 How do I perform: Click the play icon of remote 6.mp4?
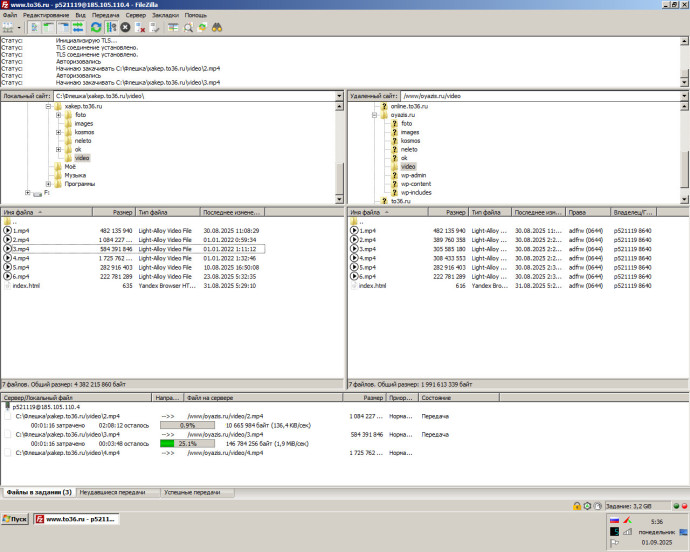tap(354, 276)
